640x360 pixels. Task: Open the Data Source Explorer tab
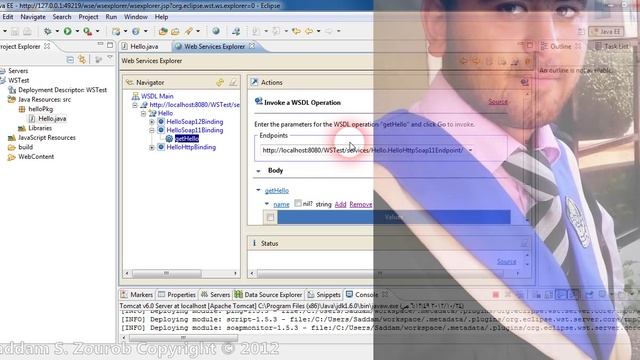(x=269, y=294)
